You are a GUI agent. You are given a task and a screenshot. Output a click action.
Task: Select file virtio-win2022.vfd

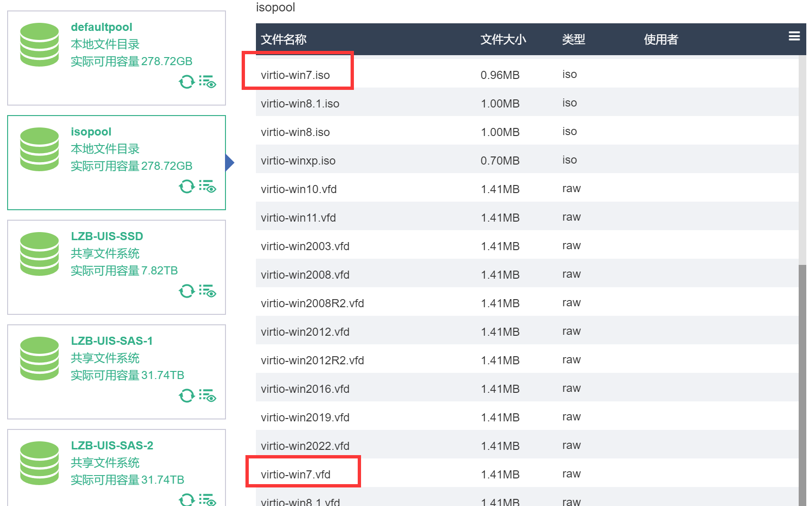(305, 446)
